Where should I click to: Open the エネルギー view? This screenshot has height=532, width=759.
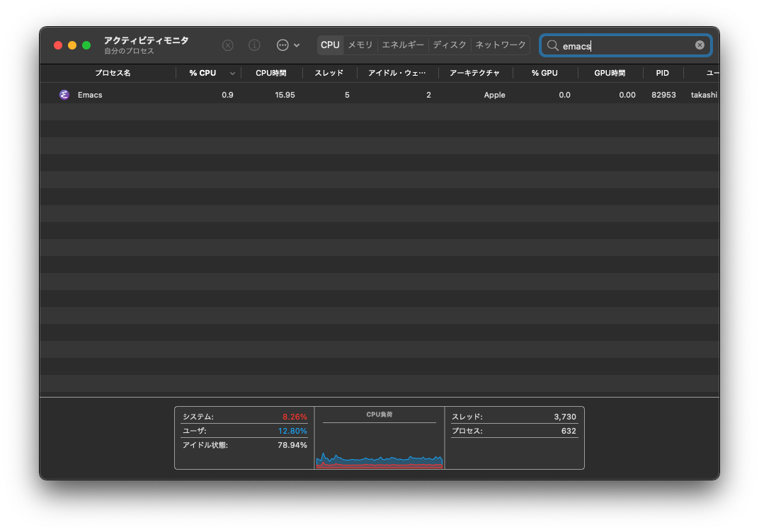(402, 44)
